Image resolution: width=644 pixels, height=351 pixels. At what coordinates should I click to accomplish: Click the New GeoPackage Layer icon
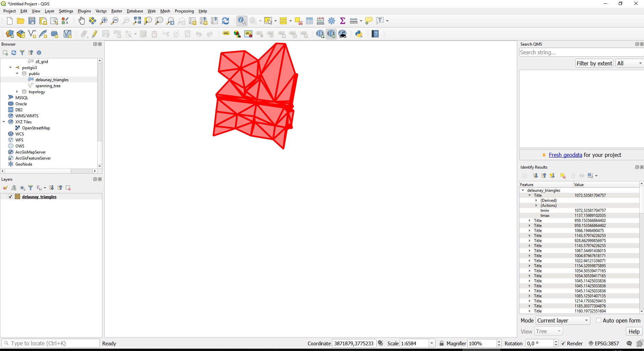point(21,34)
